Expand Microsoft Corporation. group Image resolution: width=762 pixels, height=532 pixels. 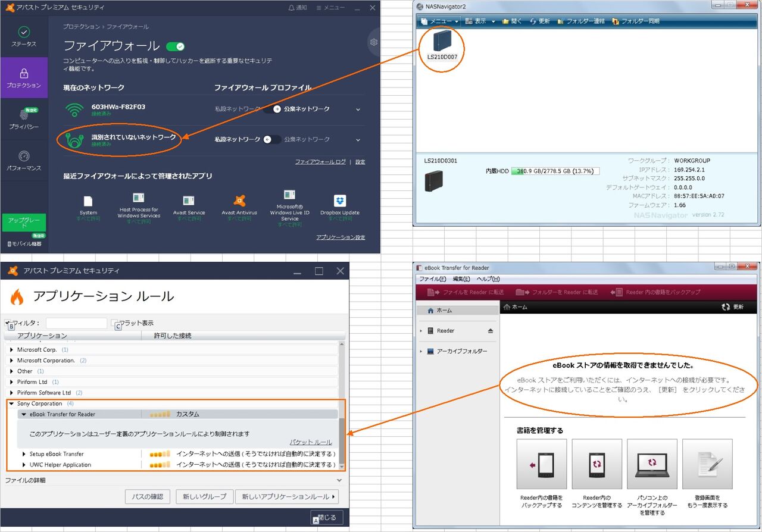tap(11, 361)
